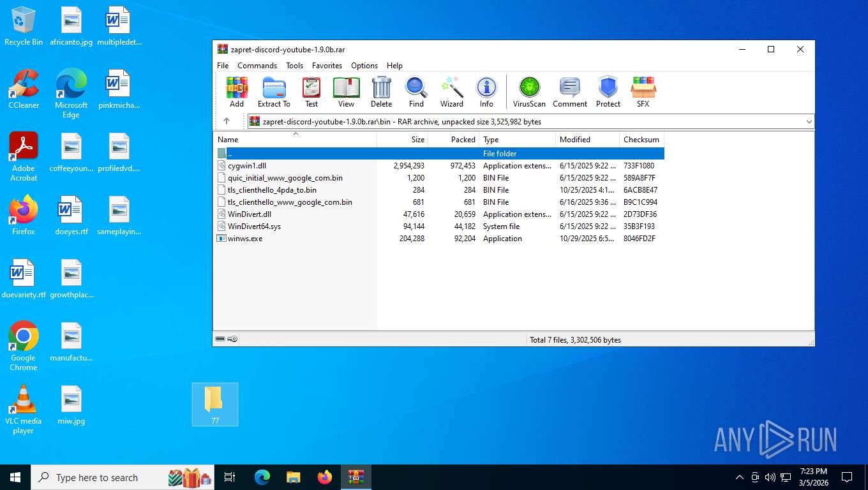Click the drive icon in status bar
The image size is (868, 490).
tap(220, 339)
